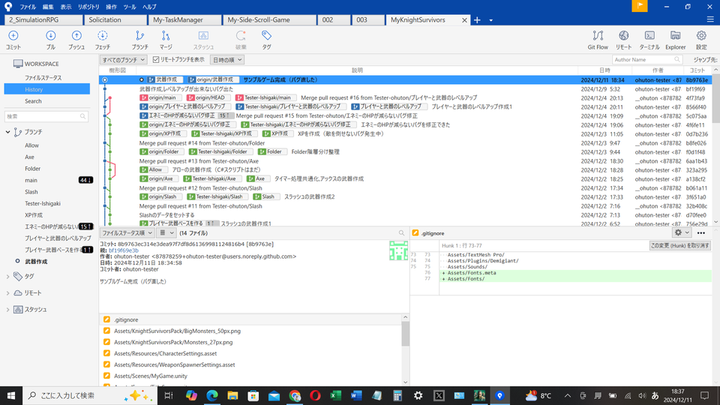The image size is (720, 405).
Task: Collapse the Branches (ブランチ) tree section
Action: point(8,132)
